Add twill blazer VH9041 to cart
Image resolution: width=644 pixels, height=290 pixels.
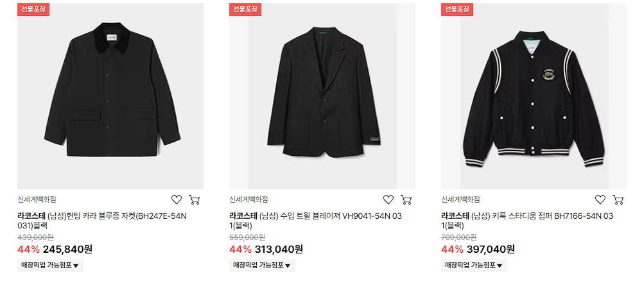click(x=406, y=200)
